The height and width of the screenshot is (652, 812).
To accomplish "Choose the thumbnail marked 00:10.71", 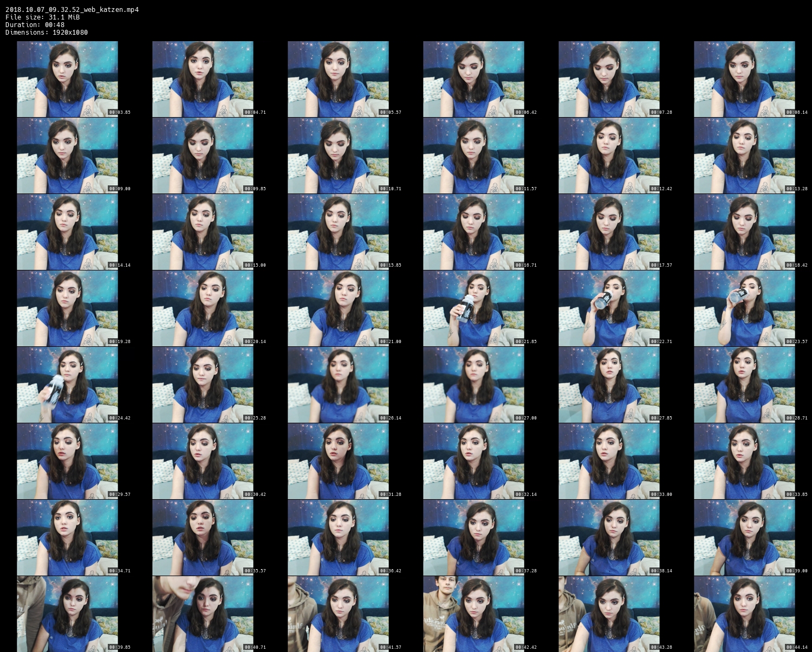I will (x=338, y=156).
